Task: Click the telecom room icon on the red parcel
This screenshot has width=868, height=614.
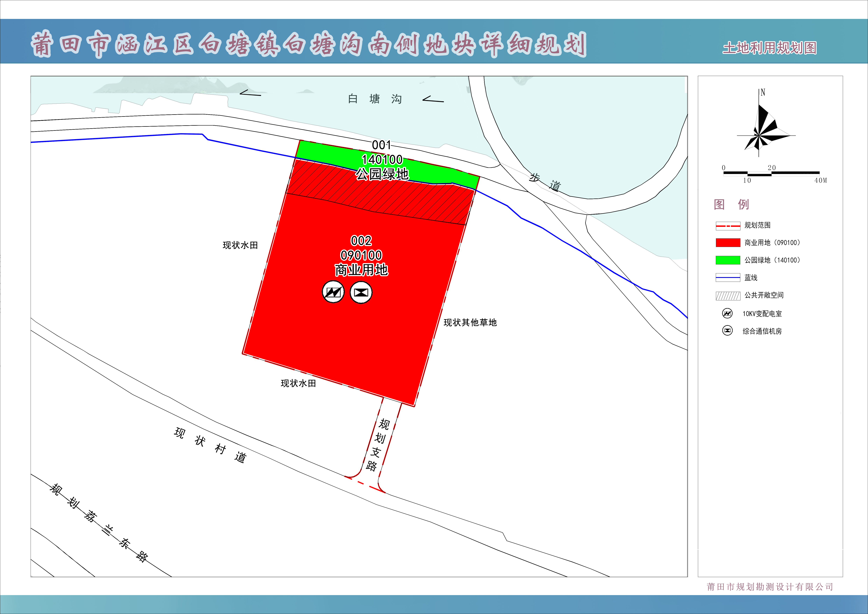Action: [361, 292]
